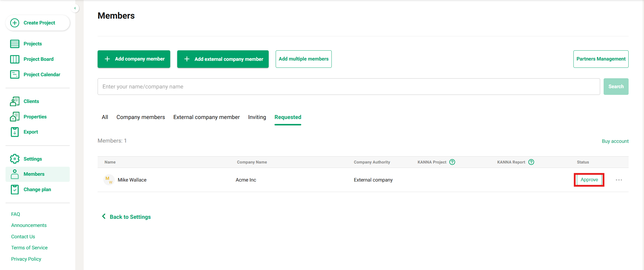Approve Mike Wallace's request
Screen dimensions: 644x270
coord(589,180)
